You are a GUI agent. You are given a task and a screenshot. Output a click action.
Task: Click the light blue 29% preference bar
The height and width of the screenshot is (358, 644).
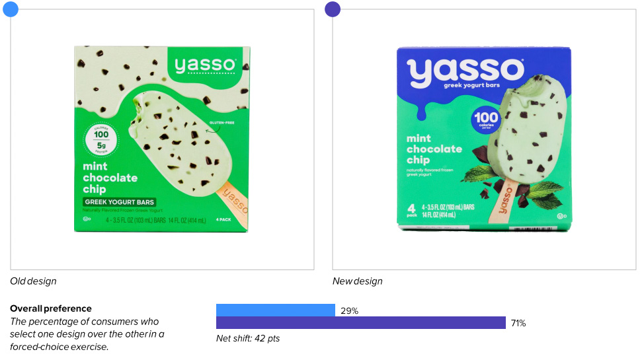(x=276, y=310)
